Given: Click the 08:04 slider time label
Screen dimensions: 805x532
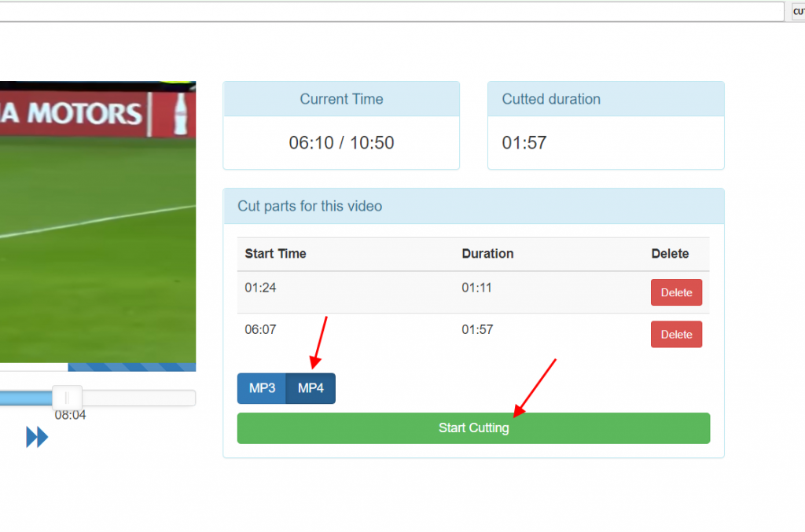Looking at the screenshot, I should tap(70, 415).
